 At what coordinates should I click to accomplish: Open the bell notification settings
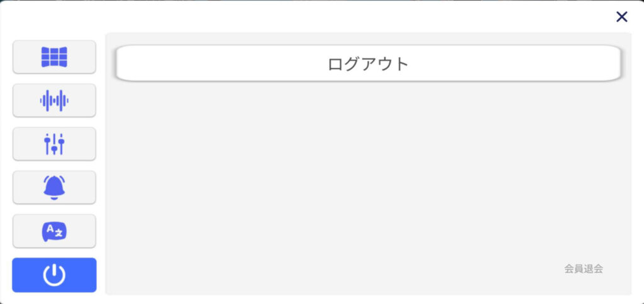54,187
